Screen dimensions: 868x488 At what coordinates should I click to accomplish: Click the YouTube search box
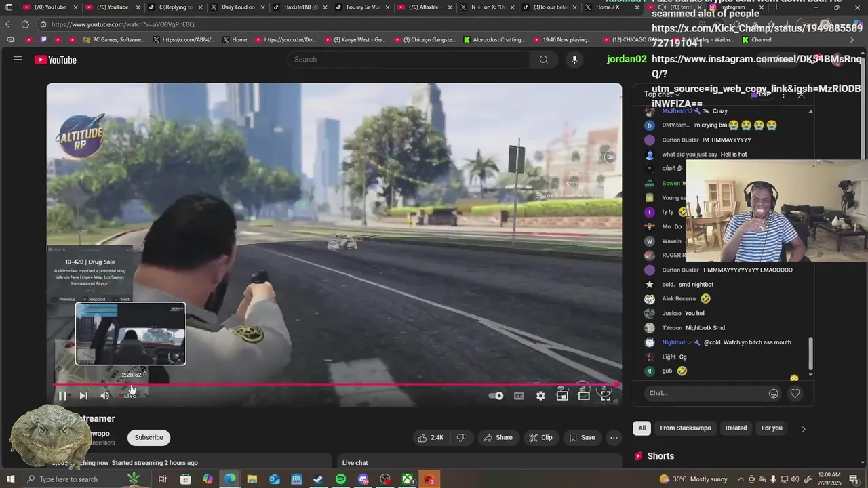point(409,60)
